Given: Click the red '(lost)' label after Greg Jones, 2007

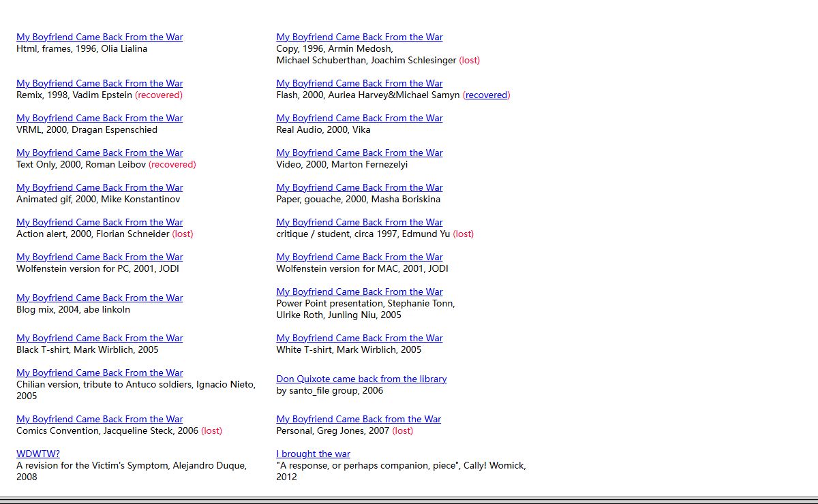Looking at the screenshot, I should point(403,430).
